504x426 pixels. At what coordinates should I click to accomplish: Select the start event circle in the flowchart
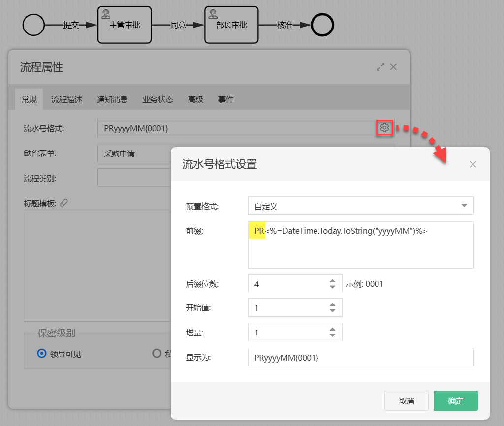[33, 25]
